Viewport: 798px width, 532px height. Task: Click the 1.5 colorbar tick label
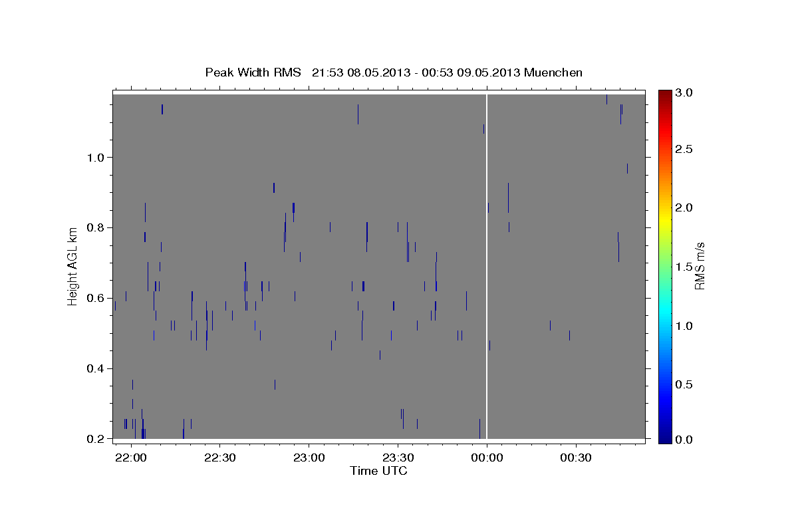684,267
